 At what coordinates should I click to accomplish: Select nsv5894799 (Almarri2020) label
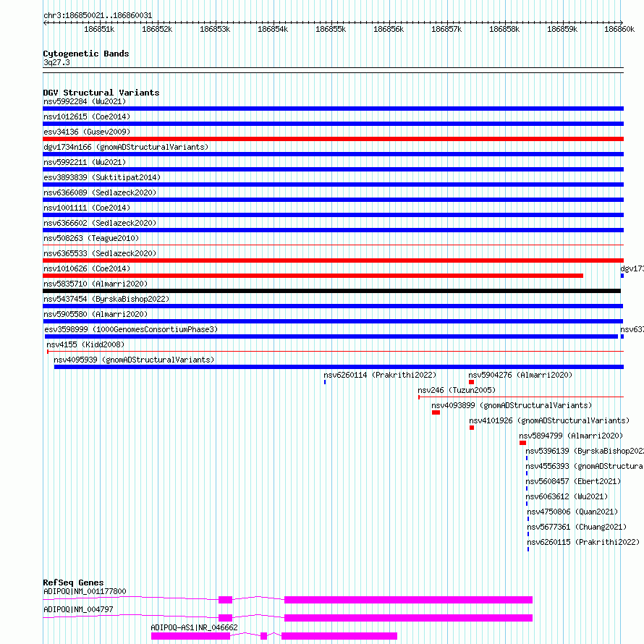(571, 436)
